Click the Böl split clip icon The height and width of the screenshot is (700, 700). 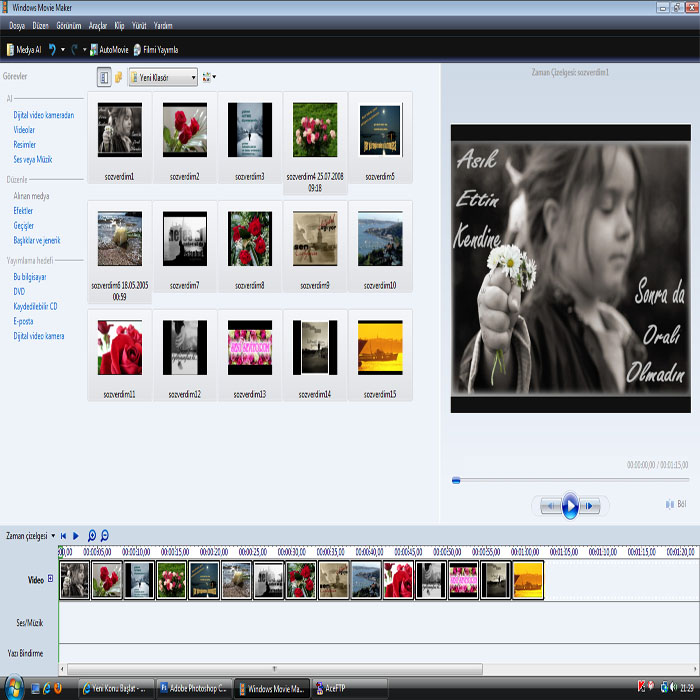click(669, 504)
